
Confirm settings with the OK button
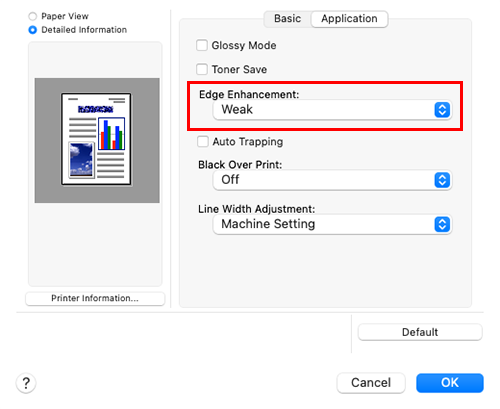[x=450, y=383]
